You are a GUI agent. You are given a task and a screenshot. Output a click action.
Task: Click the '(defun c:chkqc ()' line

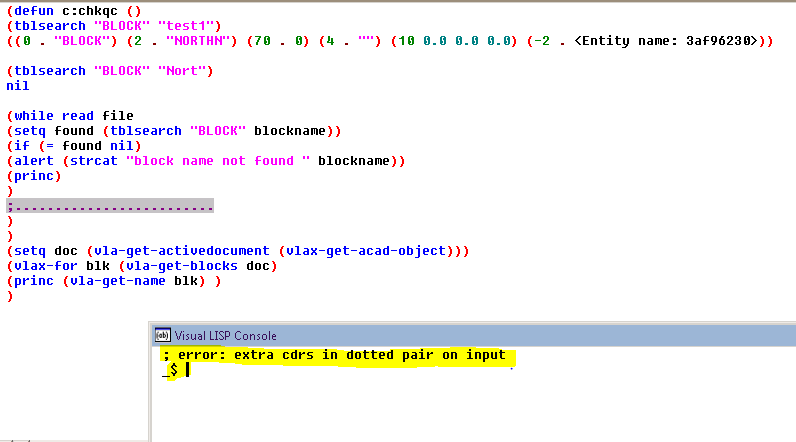tap(74, 11)
